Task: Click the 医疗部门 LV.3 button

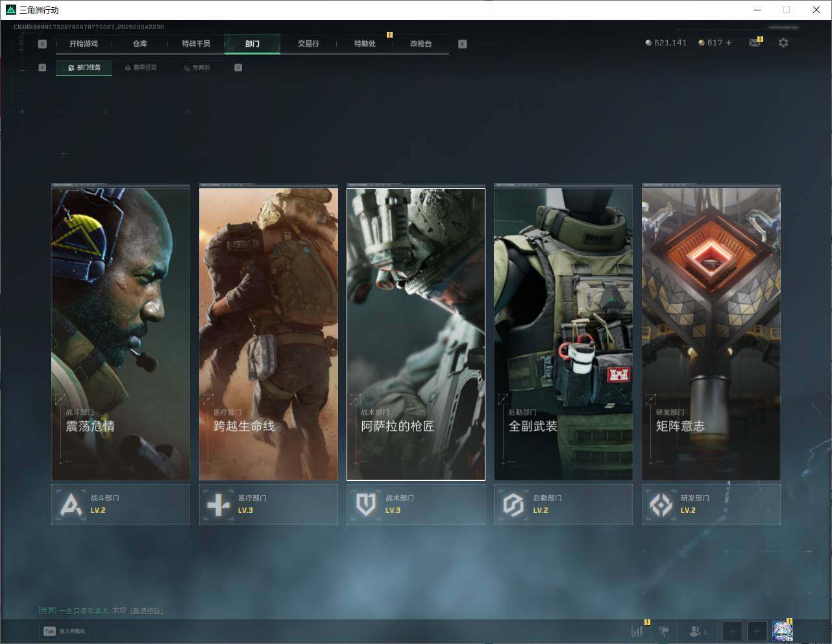Action: pos(269,504)
